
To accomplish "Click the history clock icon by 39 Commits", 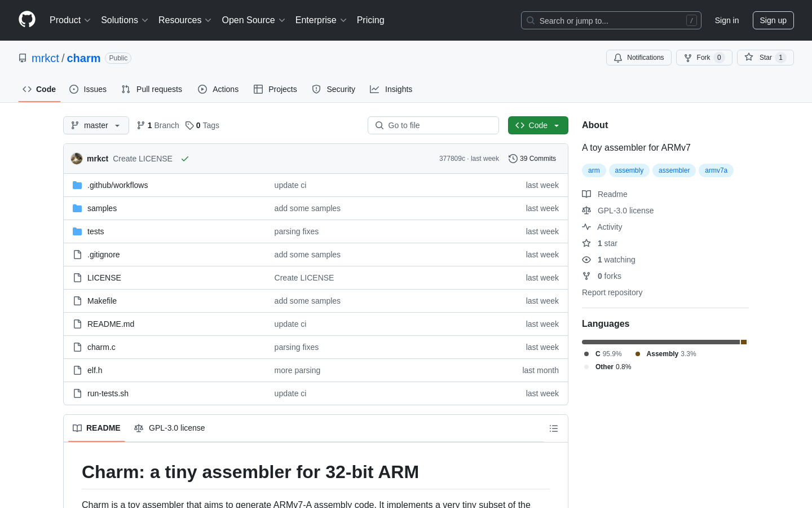I will (x=513, y=159).
